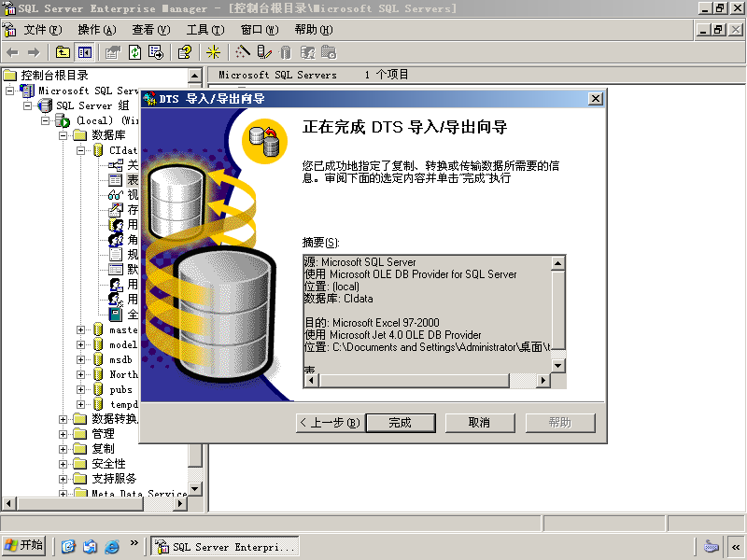Viewport: 747px width, 560px height.
Task: Click SQL Server Enterprise taskbar button
Action: (225, 546)
